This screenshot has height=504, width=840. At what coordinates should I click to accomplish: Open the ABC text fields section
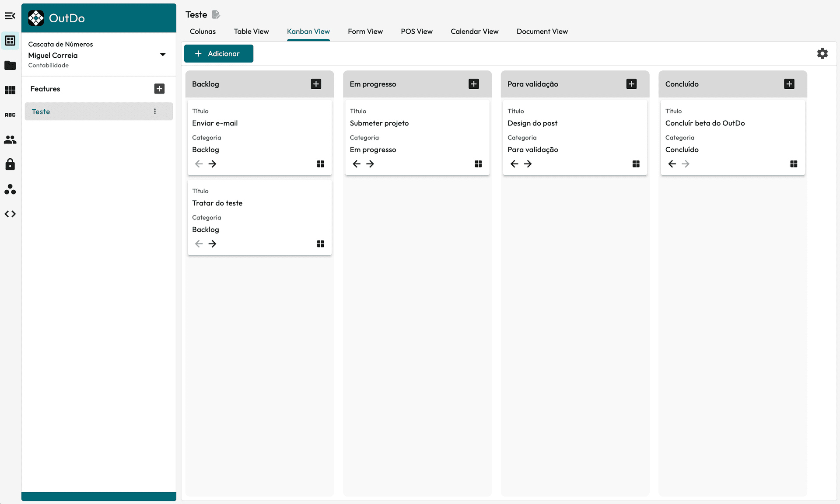[10, 115]
